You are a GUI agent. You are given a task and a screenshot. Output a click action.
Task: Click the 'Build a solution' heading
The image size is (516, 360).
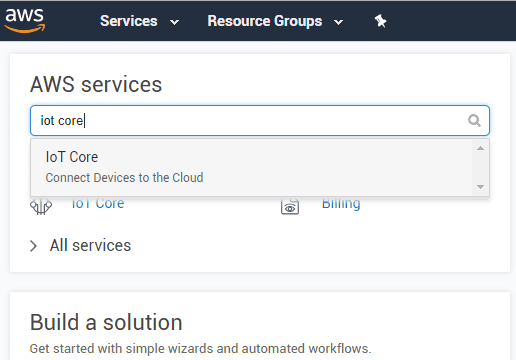pos(106,322)
